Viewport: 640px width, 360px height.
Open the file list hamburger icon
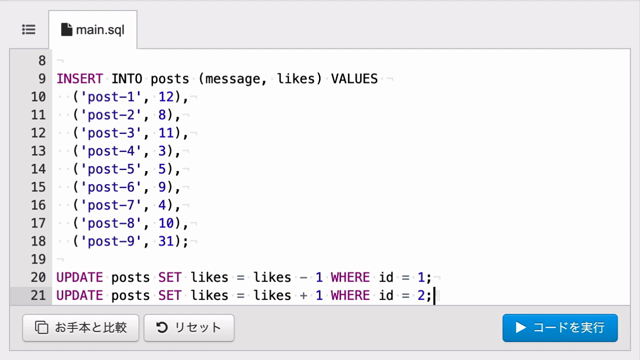click(29, 29)
